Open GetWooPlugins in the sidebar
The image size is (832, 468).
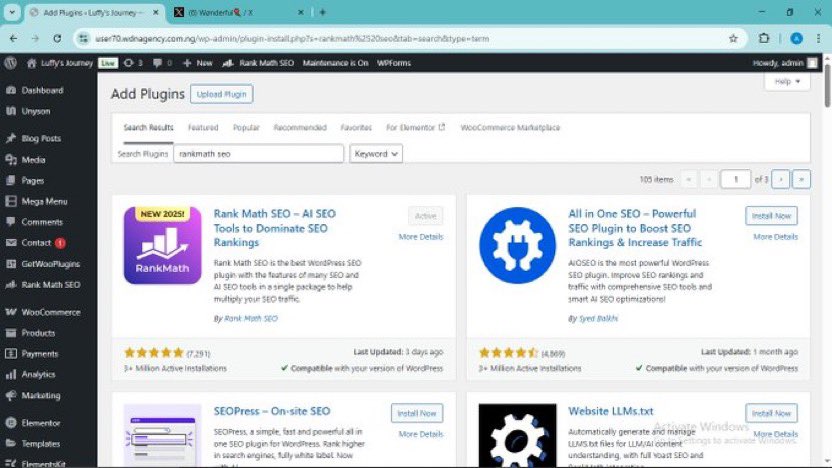(50, 264)
